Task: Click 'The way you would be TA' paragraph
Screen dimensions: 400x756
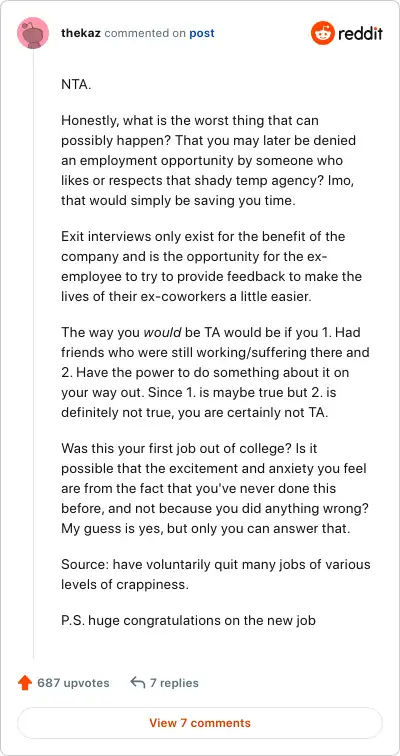Action: point(215,373)
